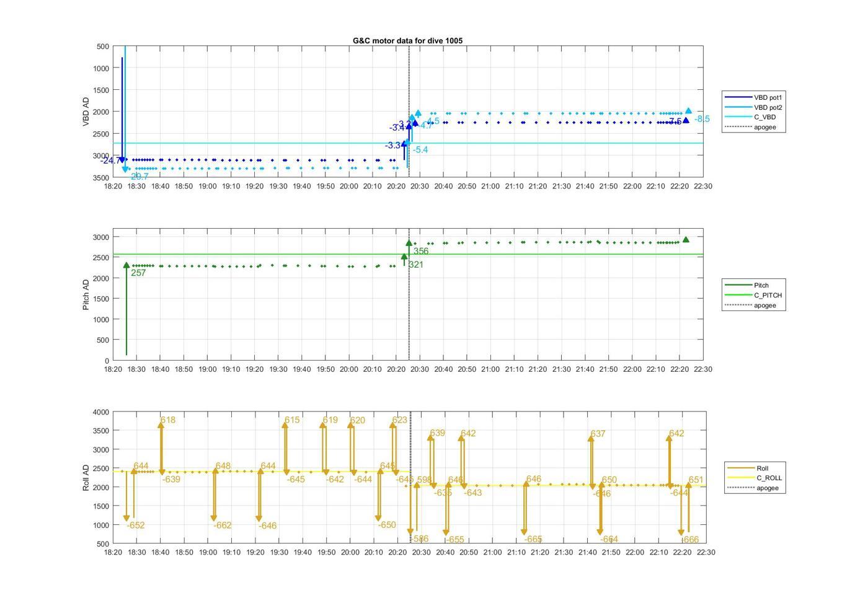Click the '-650' roll data label
868x611 pixels.
pos(387,524)
